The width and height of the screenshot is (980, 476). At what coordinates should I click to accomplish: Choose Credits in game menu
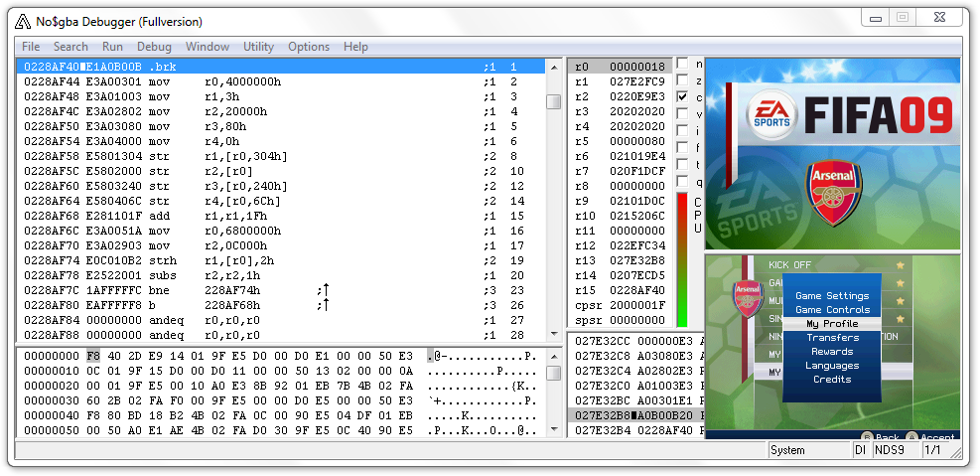(x=832, y=379)
